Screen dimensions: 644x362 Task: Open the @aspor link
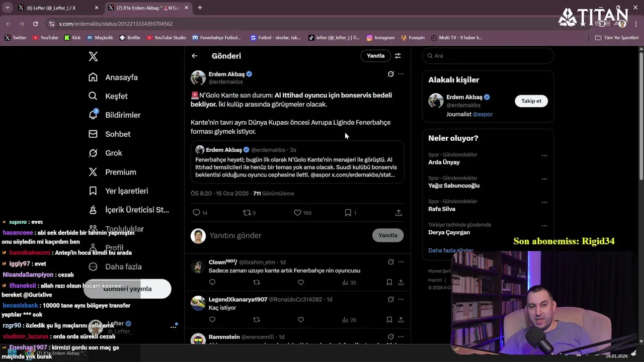tap(482, 114)
